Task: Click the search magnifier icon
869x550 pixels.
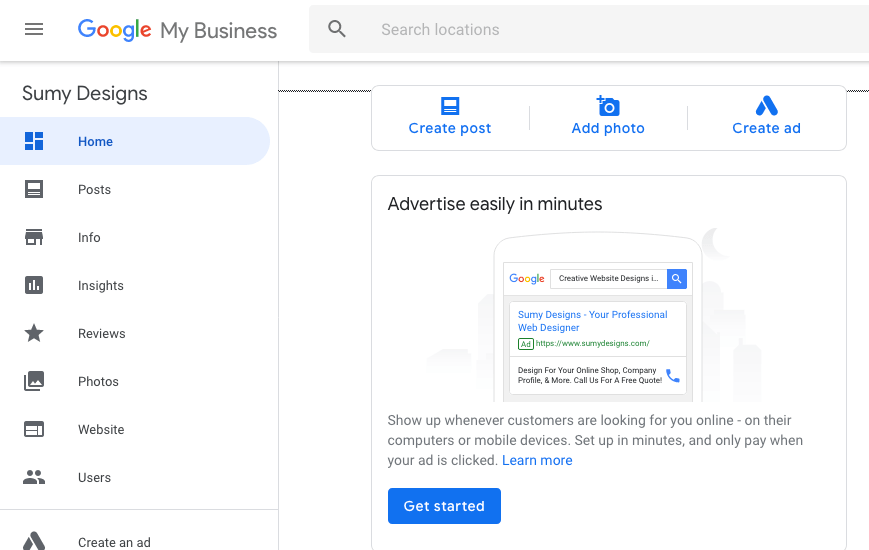Action: [x=336, y=29]
